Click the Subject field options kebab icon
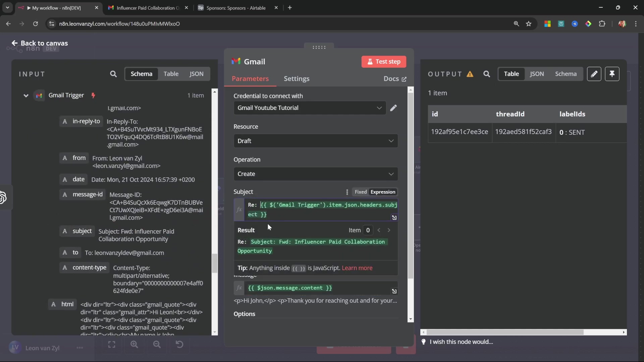 347,192
